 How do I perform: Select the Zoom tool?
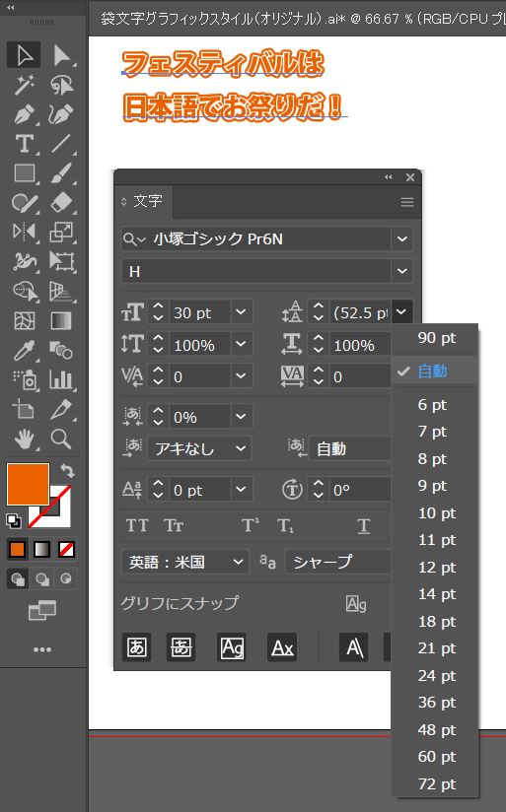61,440
